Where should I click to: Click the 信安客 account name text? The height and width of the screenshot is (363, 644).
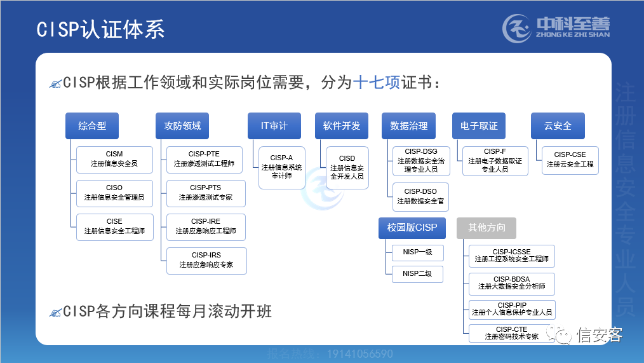[x=600, y=335]
